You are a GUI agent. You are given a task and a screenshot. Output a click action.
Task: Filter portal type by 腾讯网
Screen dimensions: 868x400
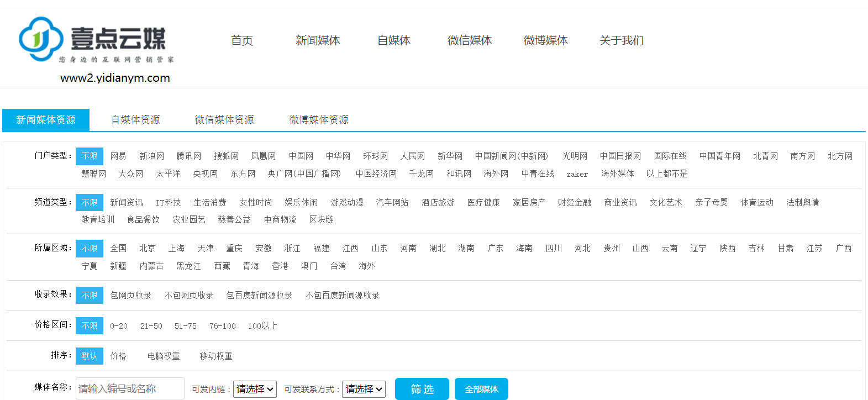tap(189, 156)
